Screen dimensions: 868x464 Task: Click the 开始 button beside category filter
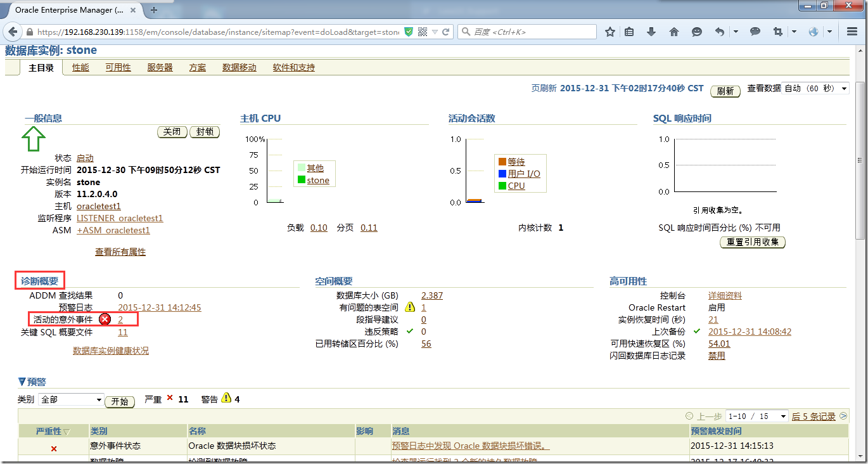coord(120,401)
